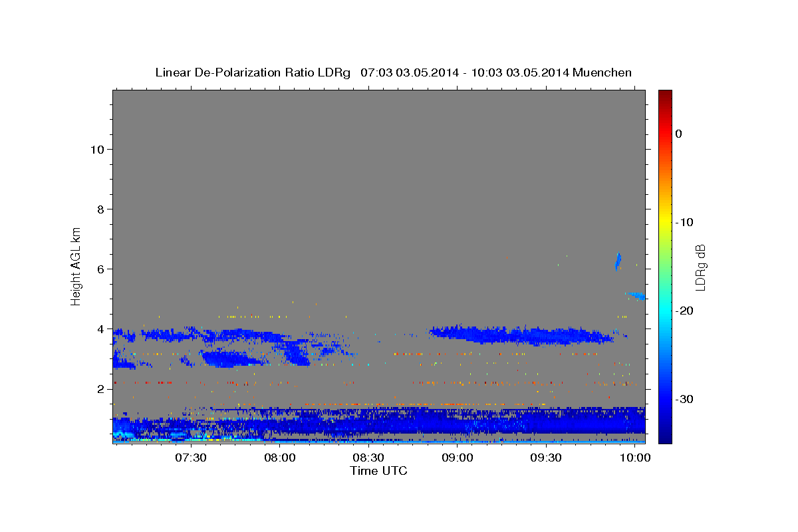Click the height axis label 4

(100, 329)
